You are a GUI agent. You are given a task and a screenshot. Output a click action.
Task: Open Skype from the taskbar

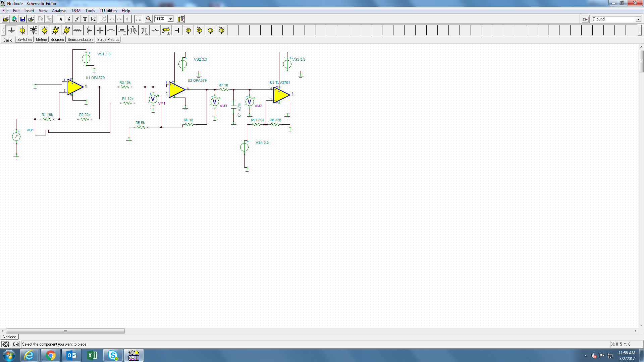pos(113,355)
